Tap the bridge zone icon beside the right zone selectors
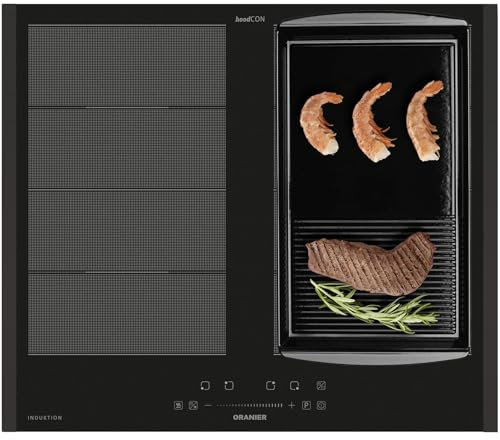Image resolution: width=500 pixels, height=440 pixels. [321, 386]
